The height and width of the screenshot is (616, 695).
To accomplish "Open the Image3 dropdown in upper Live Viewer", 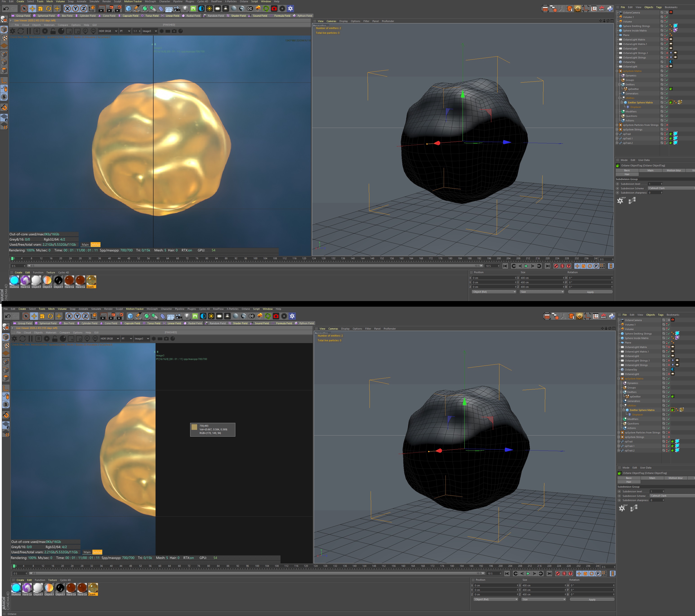I will pyautogui.click(x=150, y=31).
